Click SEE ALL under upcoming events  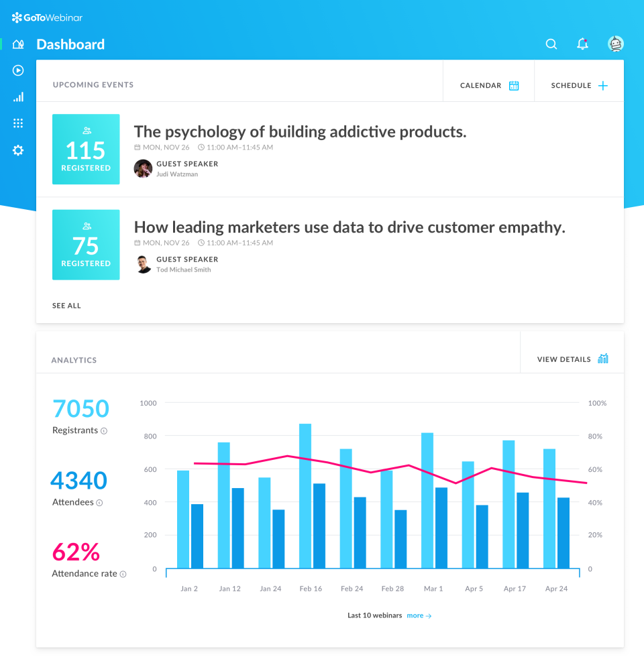pos(66,305)
